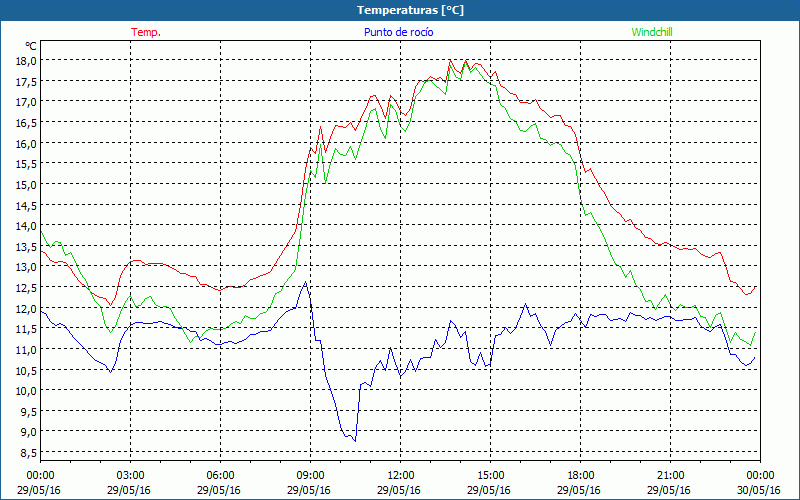
Task: Click the '9,0' y-axis value
Action: point(28,432)
